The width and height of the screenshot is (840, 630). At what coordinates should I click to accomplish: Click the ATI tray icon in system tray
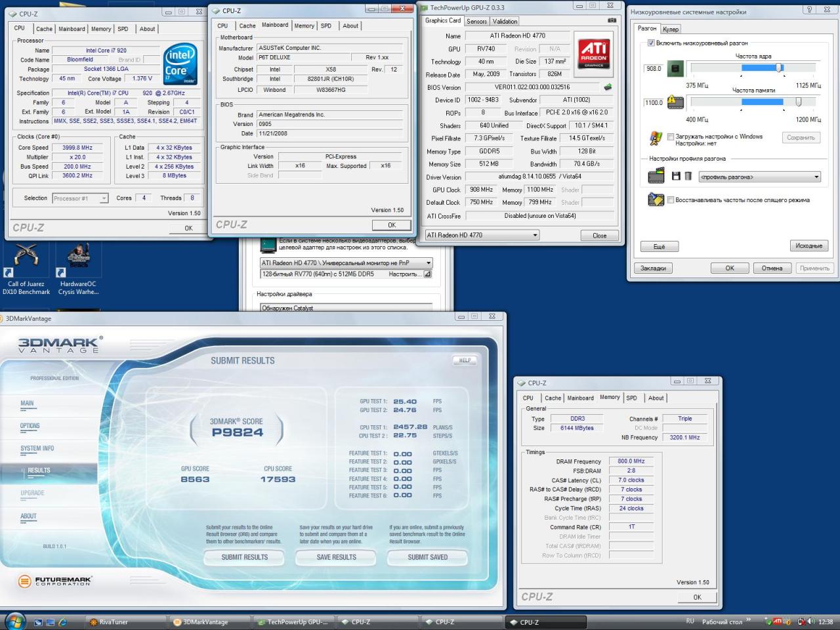pos(778,621)
